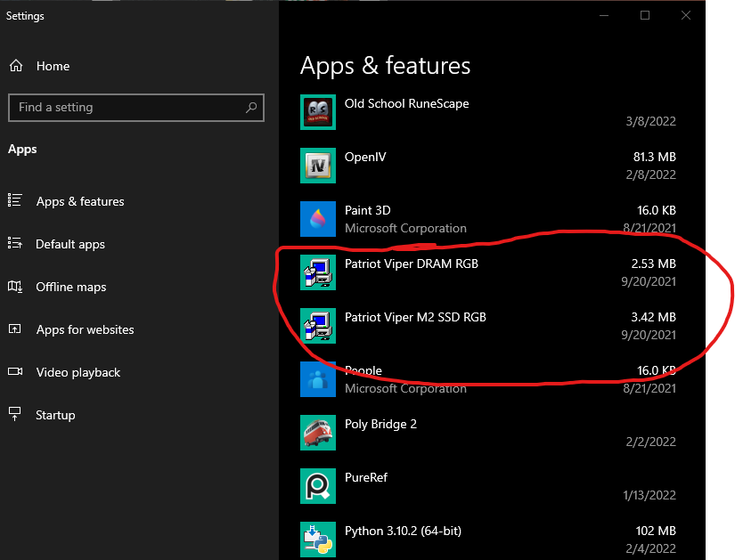Screen dimensions: 735x560
Task: Click the Offline maps sidebar icon
Action: [x=14, y=287]
